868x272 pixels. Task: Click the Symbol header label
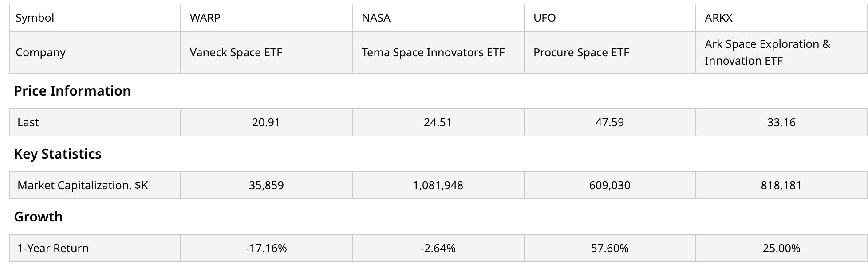click(35, 18)
